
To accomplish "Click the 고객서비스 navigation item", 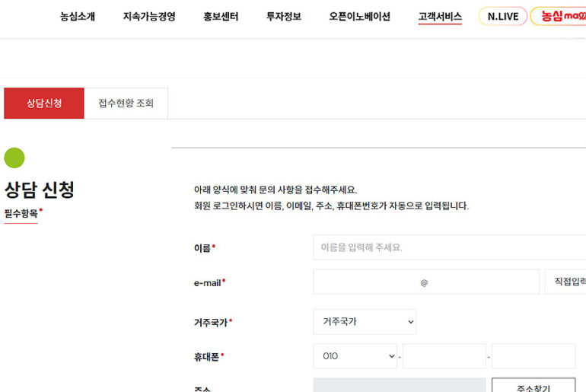I will click(x=440, y=17).
